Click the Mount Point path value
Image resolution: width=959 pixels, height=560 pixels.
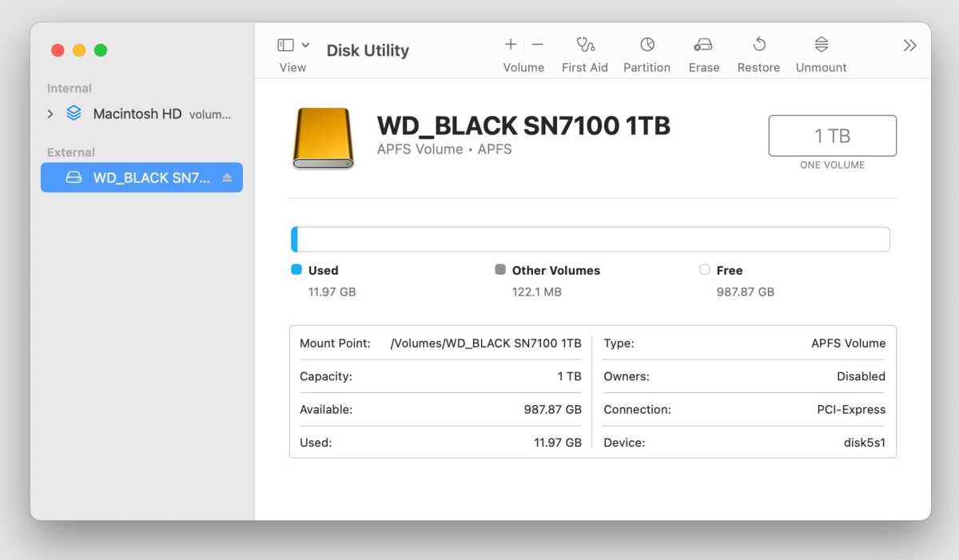tap(486, 344)
